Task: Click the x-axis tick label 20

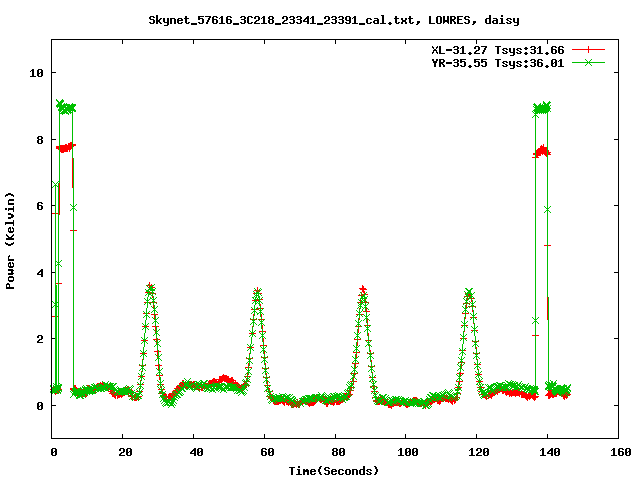Action: [x=125, y=452]
